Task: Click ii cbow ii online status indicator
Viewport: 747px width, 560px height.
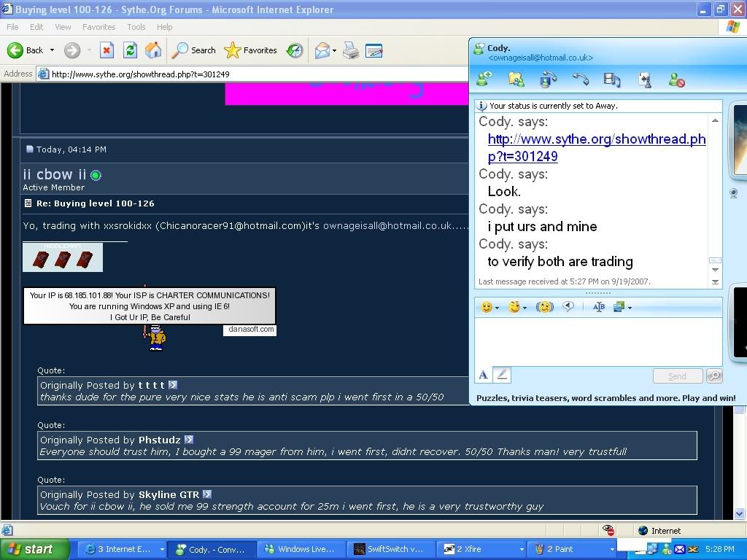Action: pos(96,175)
